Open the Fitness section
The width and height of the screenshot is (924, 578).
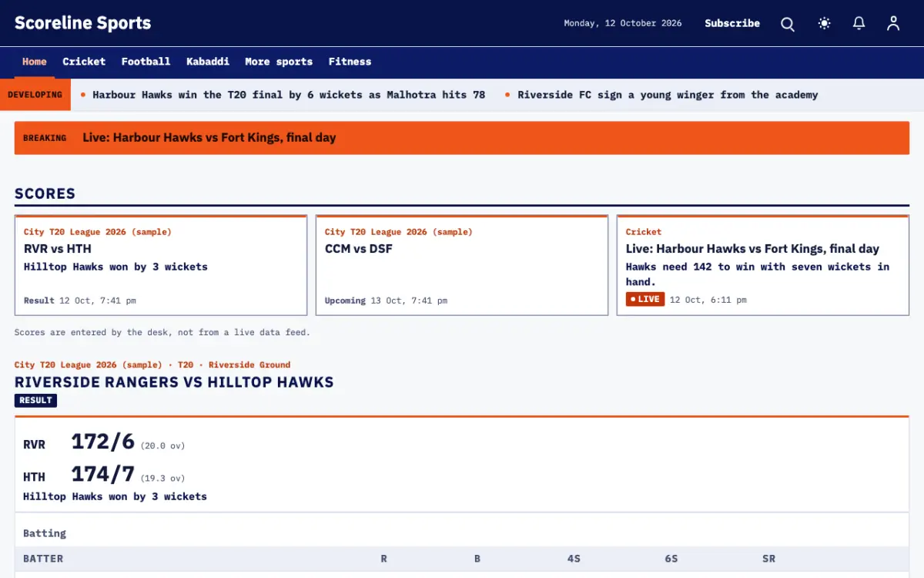[x=350, y=62]
